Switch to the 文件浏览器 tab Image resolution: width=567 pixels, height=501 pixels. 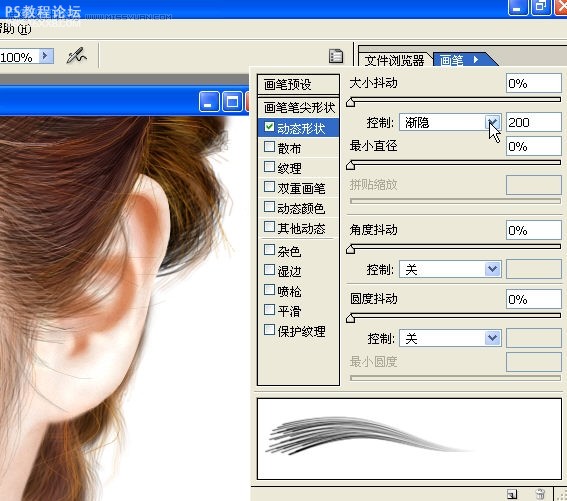(394, 60)
